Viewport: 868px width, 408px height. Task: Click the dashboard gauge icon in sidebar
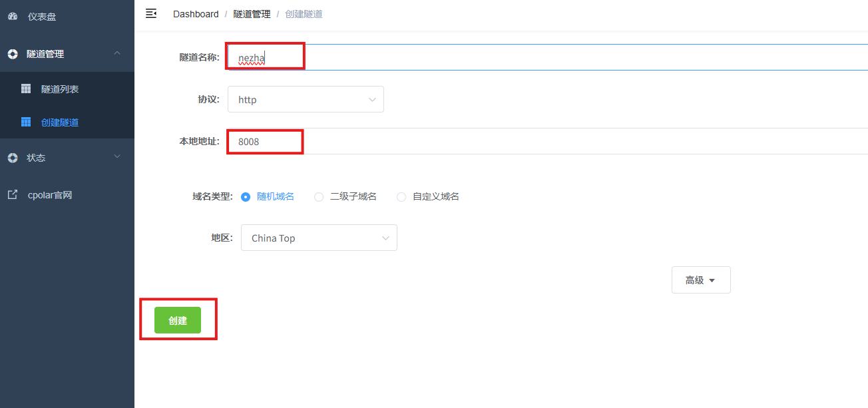13,16
